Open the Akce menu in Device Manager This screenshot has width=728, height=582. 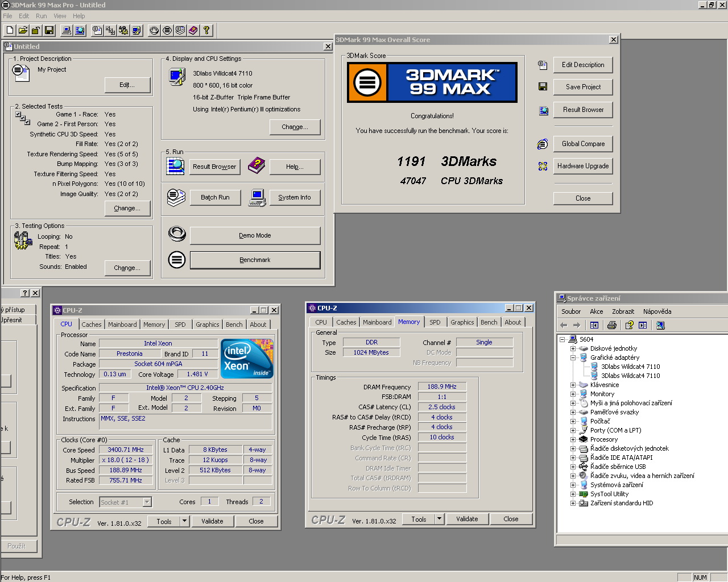tap(597, 311)
